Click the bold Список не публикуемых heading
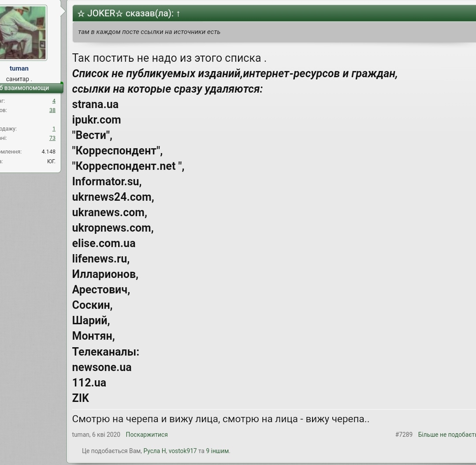The width and height of the screenshot is (476, 465). [x=234, y=81]
